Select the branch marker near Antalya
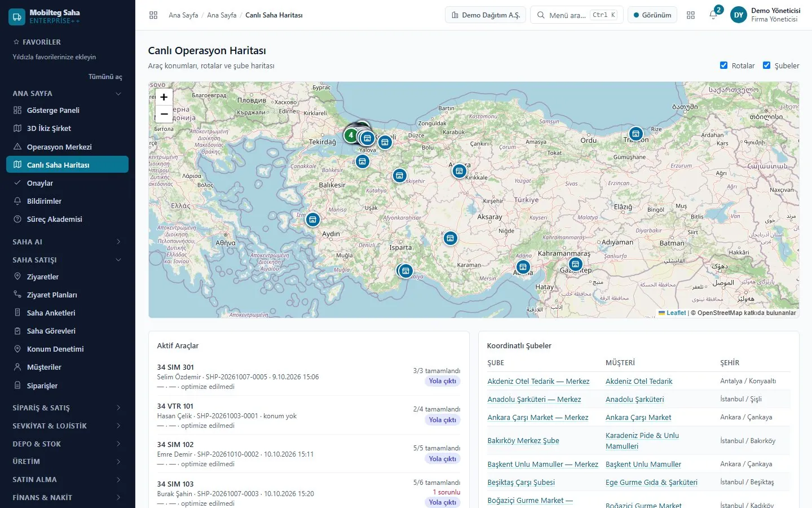 click(x=405, y=270)
